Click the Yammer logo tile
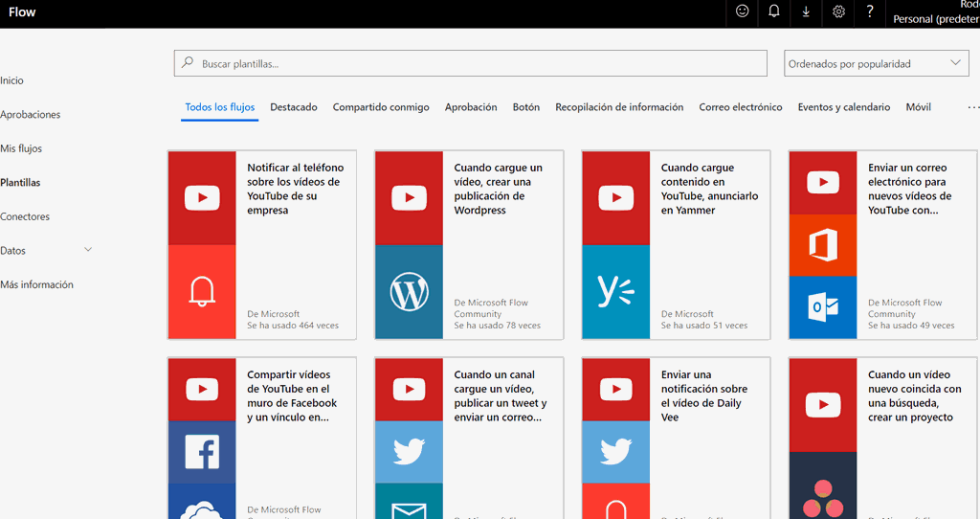This screenshot has height=519, width=980. pos(615,292)
